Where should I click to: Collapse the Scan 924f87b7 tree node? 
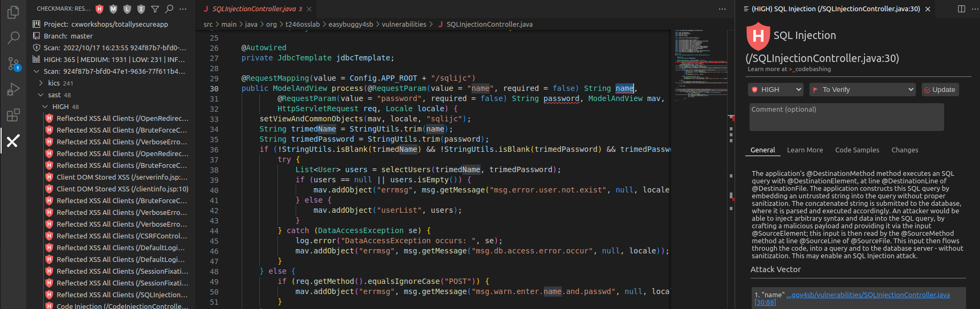(36, 71)
